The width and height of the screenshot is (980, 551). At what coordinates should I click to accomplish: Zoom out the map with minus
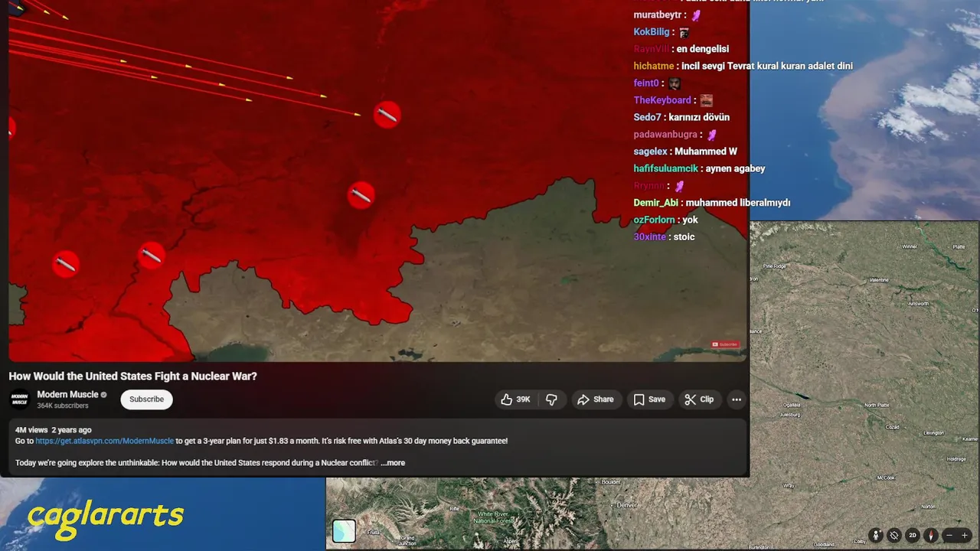pos(949,536)
